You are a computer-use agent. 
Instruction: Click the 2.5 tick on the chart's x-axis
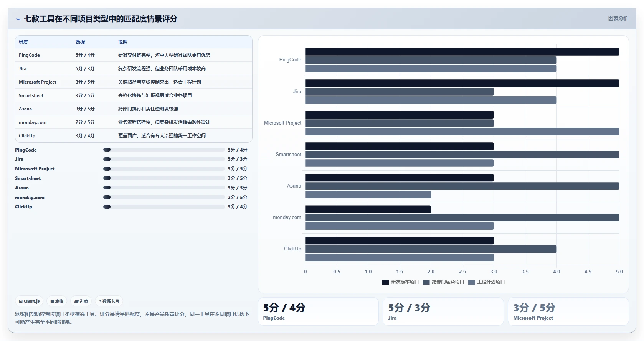(462, 272)
